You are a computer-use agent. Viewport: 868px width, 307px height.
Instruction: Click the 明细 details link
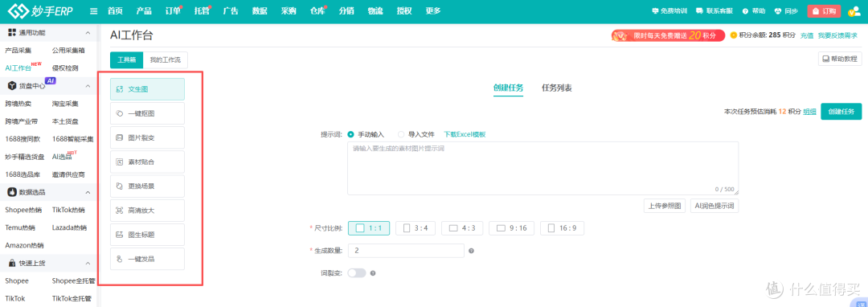(x=810, y=112)
